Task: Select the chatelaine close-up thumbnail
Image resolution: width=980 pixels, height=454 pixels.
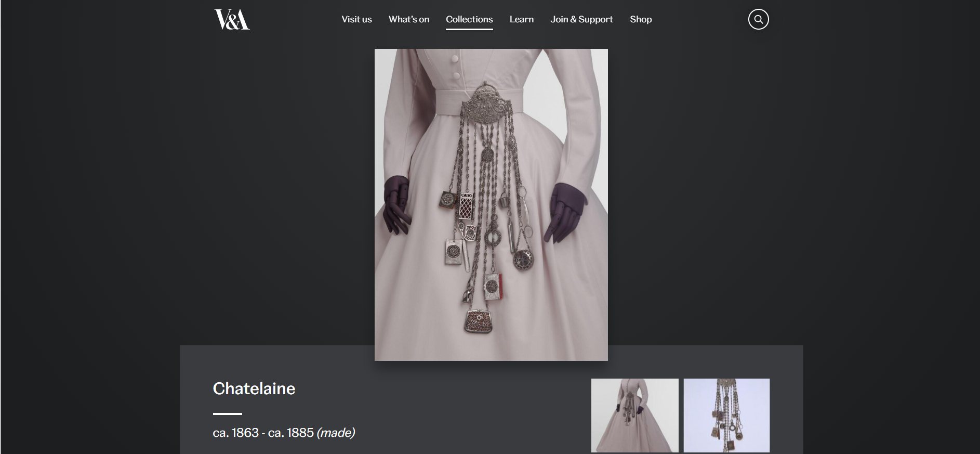Action: [726, 415]
